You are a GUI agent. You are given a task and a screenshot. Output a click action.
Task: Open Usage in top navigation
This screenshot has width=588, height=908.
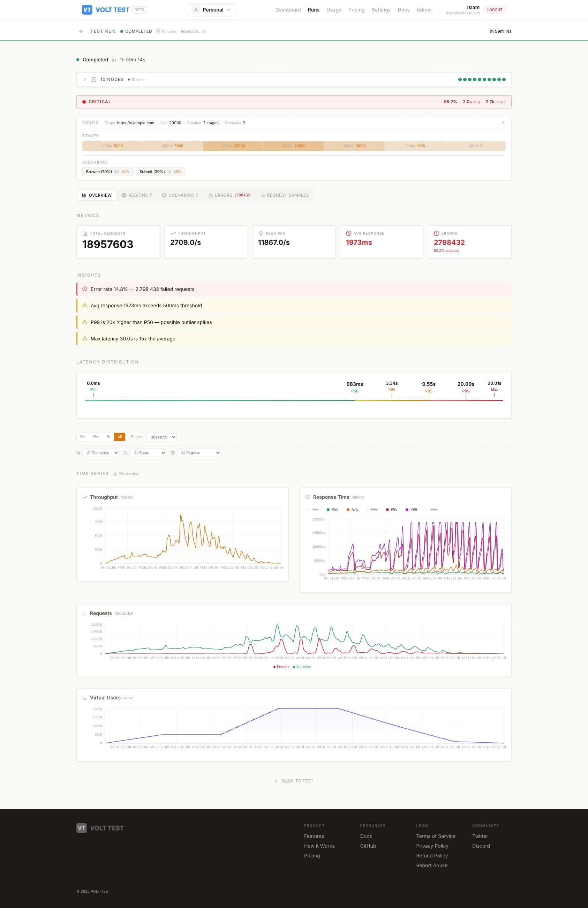(x=334, y=10)
